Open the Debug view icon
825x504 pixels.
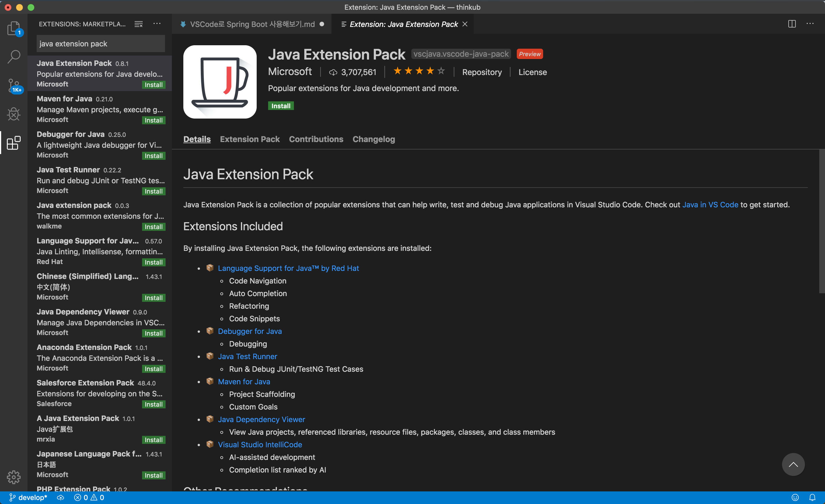[14, 114]
